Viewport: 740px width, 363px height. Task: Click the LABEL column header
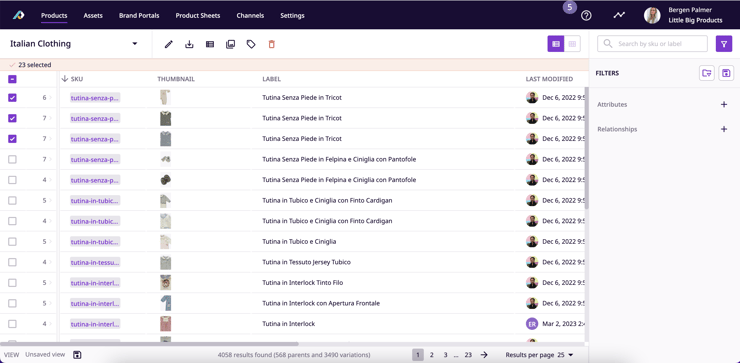[271, 79]
